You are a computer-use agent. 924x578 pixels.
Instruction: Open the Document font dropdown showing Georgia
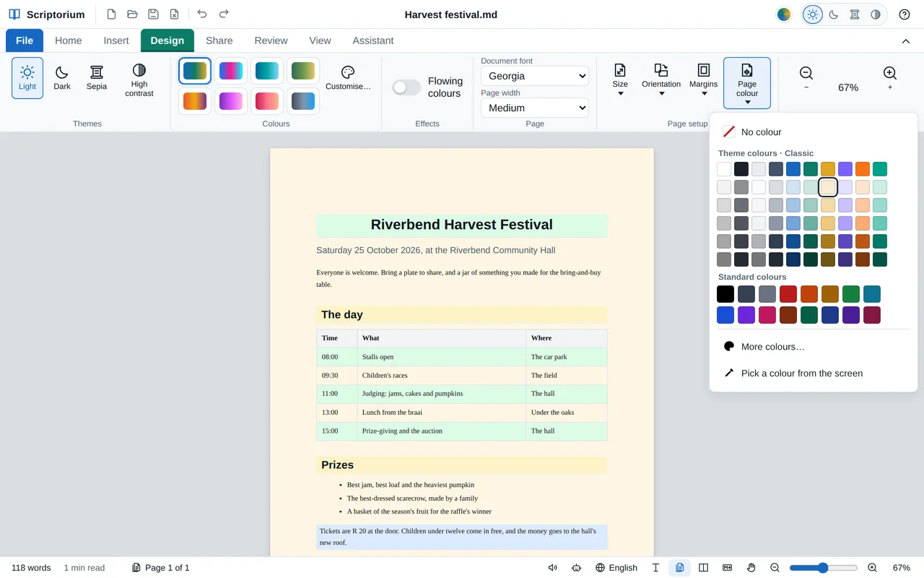tap(535, 76)
